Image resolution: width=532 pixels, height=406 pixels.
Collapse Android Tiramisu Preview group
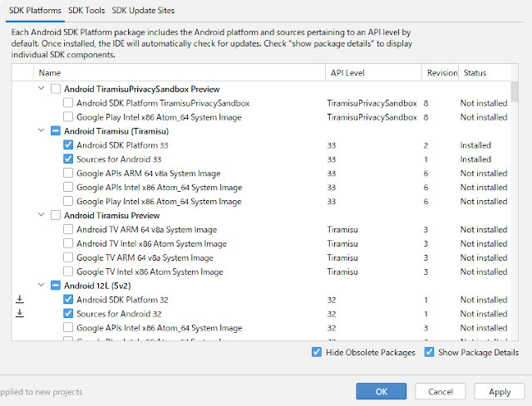pos(41,215)
